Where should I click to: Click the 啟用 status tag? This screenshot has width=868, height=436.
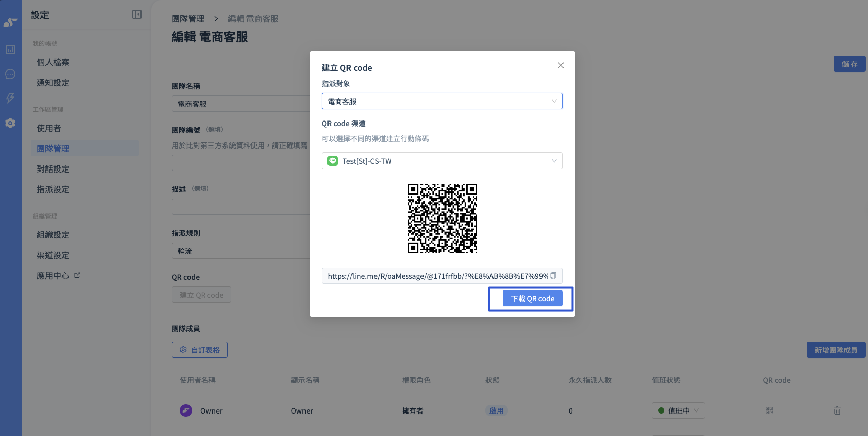click(496, 410)
